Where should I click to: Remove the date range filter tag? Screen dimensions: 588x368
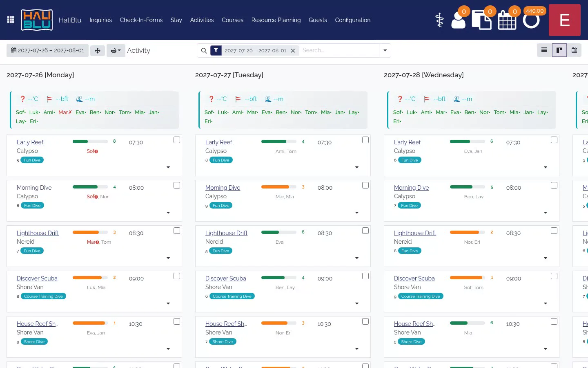point(293,51)
